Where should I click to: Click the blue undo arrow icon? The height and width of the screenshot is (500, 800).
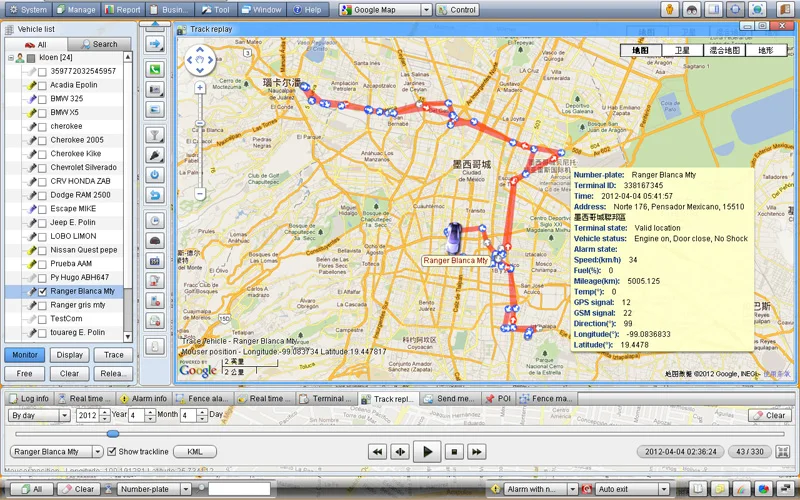point(155,194)
